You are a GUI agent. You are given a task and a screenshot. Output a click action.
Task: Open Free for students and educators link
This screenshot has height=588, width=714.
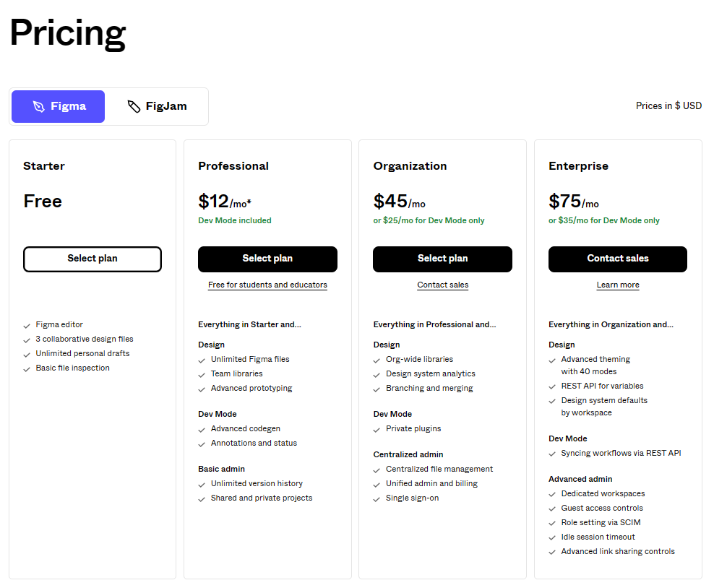(x=267, y=285)
